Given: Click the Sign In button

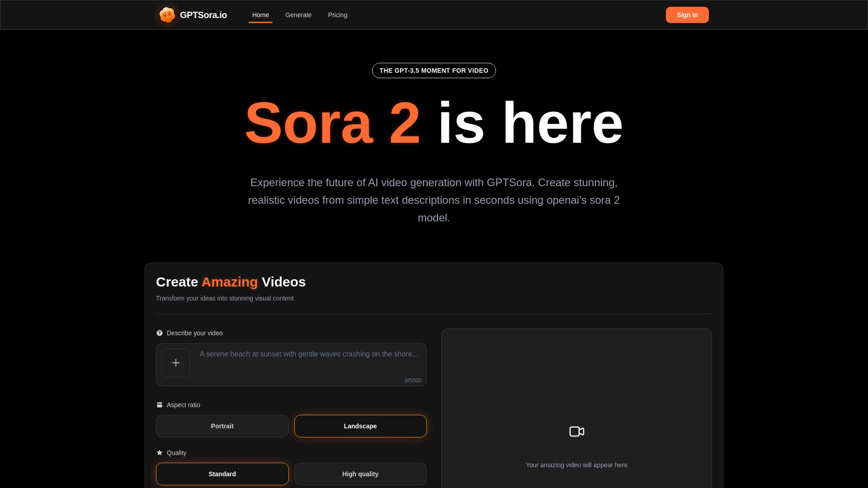Looking at the screenshot, I should [x=687, y=14].
